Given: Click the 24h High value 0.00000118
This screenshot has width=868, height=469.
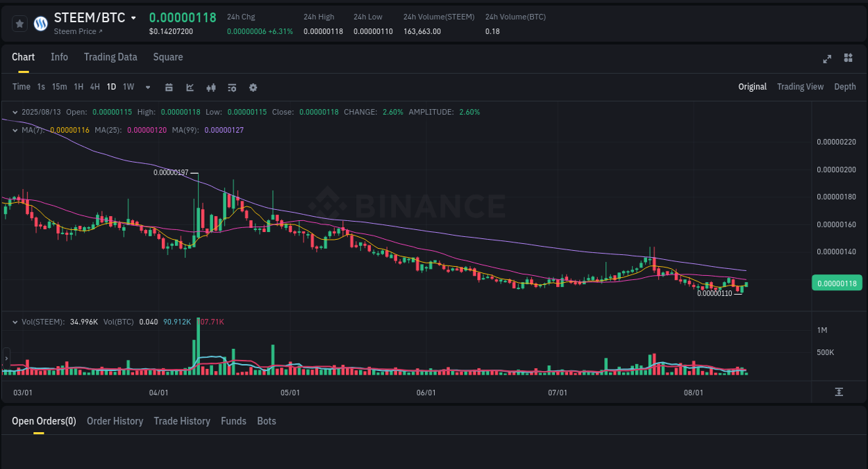Looking at the screenshot, I should point(323,31).
